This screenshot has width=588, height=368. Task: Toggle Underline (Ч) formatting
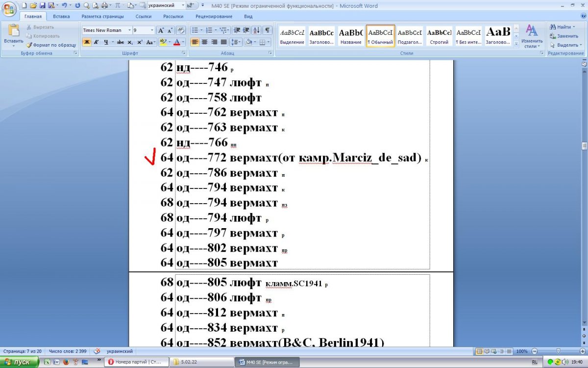(x=106, y=42)
